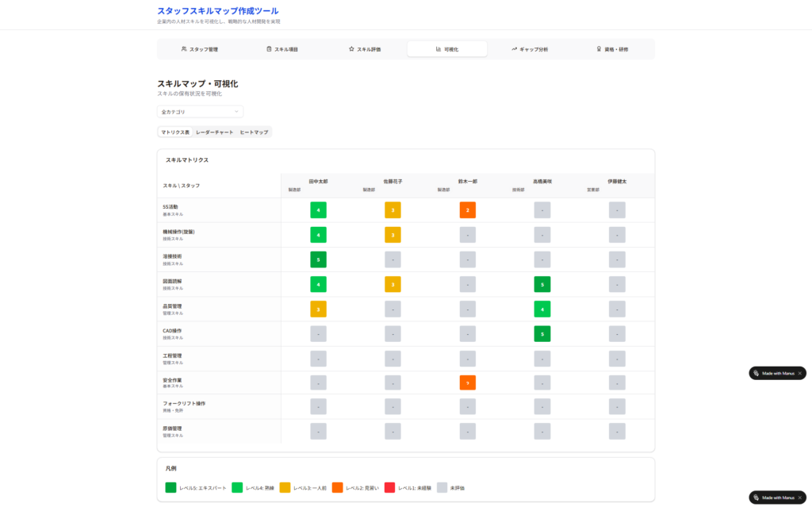Click the 伊藤健太 column header

point(617,182)
